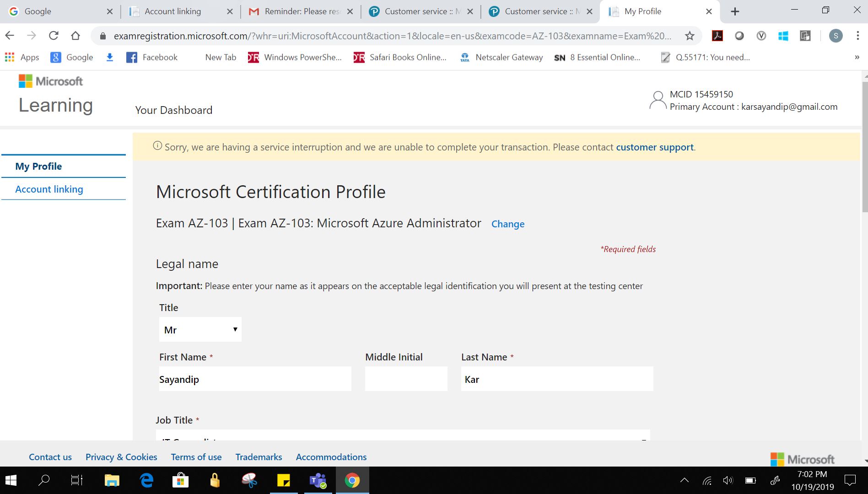Close the My Profile tab
Viewport: 868px width, 494px height.
(x=709, y=11)
